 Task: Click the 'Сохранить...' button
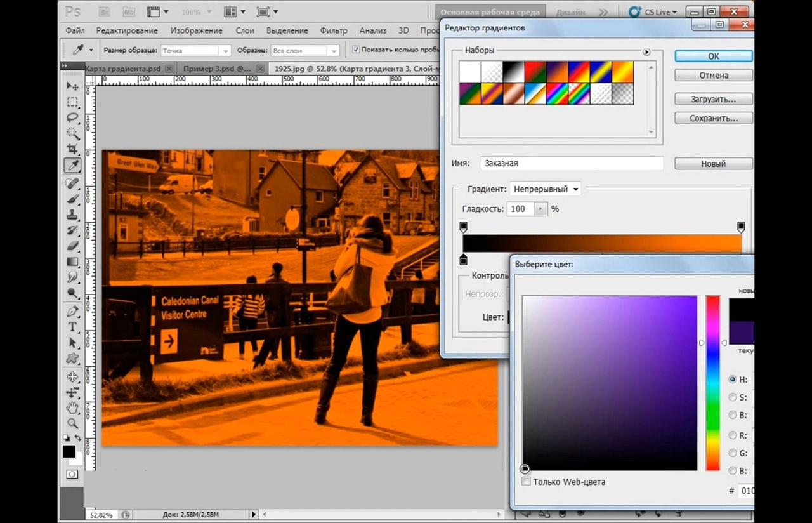[x=714, y=118]
